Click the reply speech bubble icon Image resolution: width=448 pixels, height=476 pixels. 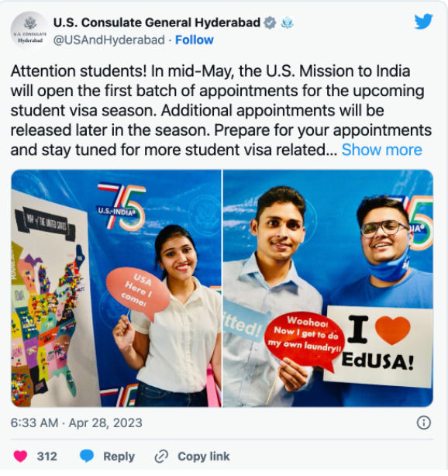tap(87, 456)
